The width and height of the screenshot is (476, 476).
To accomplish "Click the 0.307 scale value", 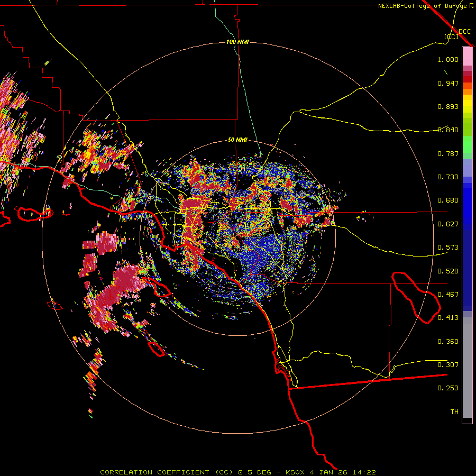I will 448,365.
